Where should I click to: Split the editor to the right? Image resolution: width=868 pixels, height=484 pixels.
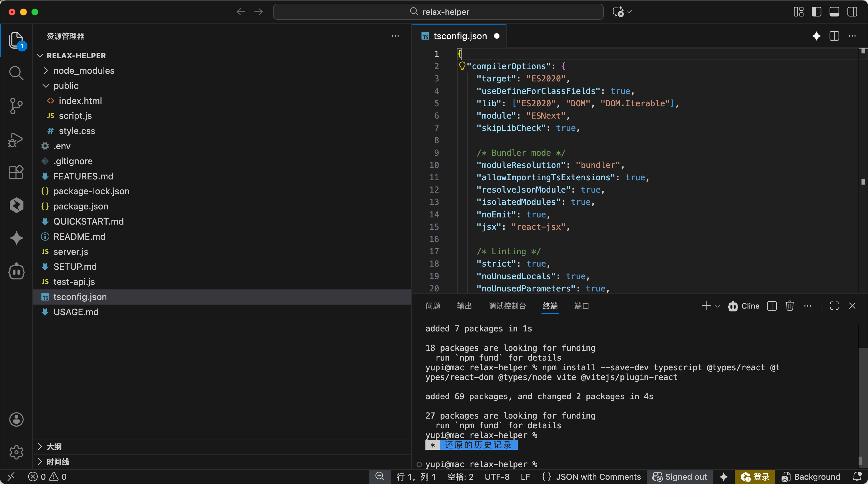[x=834, y=36]
